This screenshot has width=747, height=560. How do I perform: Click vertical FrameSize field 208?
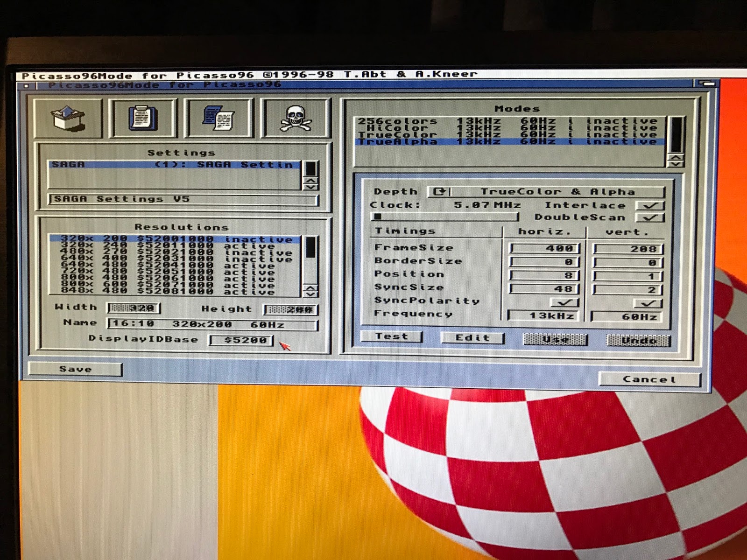[x=628, y=249]
